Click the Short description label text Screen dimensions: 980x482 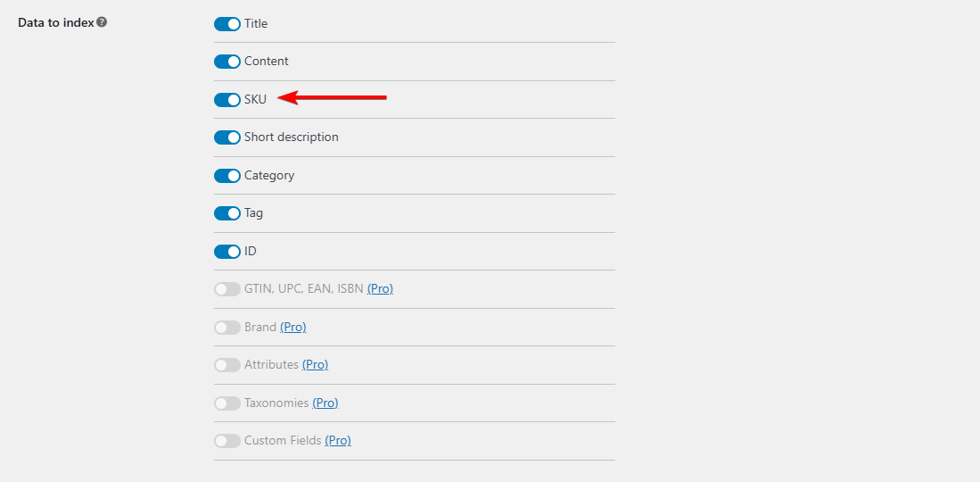point(292,137)
